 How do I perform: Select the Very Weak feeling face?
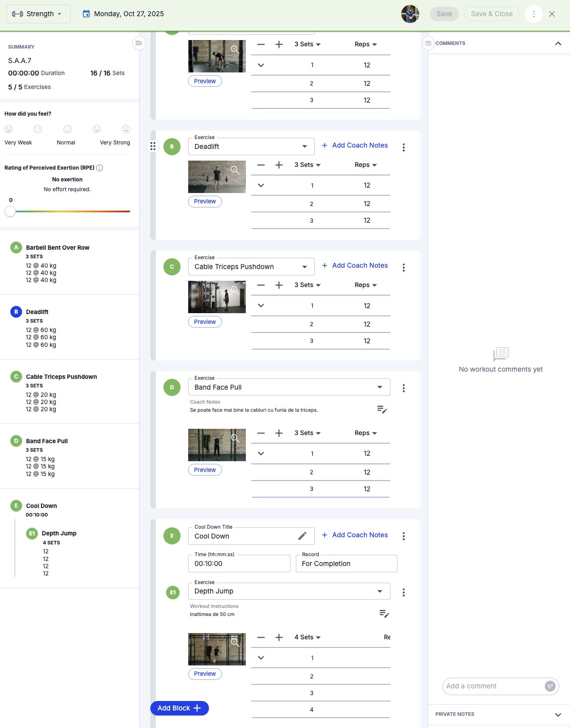pos(9,129)
